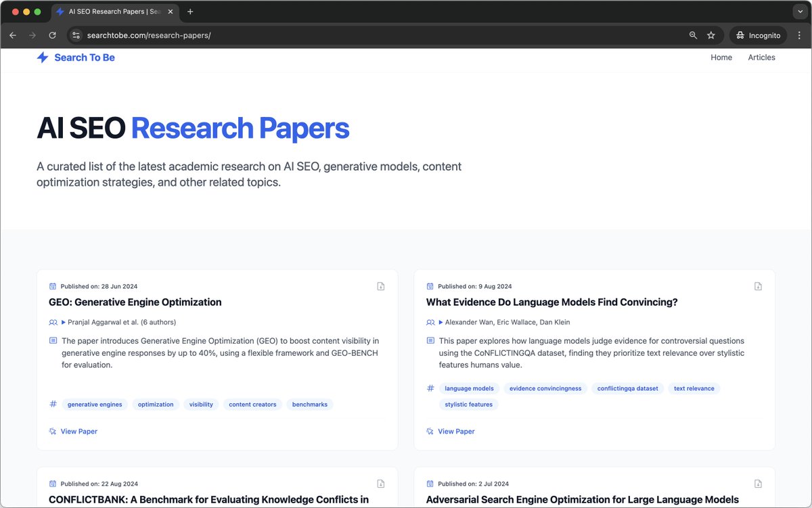
Task: Download icon on the CONFLICTBANK card
Action: [381, 484]
